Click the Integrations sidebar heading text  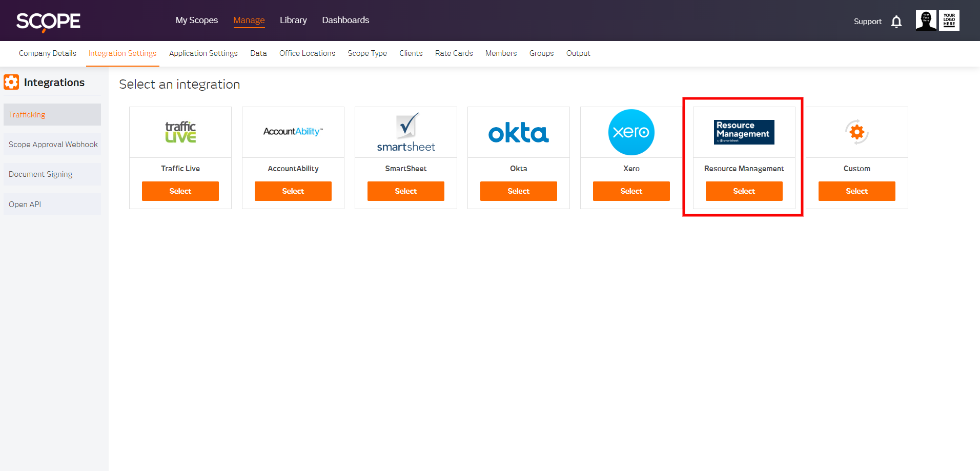coord(54,83)
